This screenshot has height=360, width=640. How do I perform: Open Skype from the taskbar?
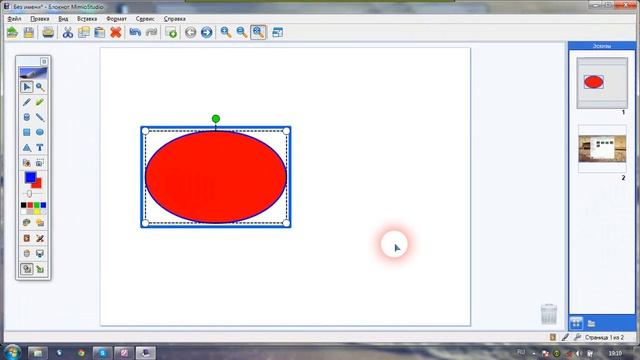click(102, 353)
